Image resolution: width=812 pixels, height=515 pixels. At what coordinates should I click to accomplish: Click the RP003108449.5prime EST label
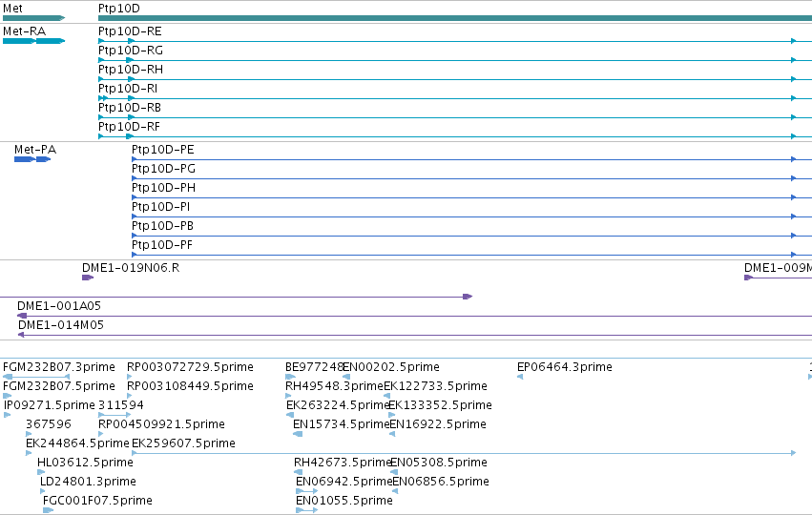[190, 386]
